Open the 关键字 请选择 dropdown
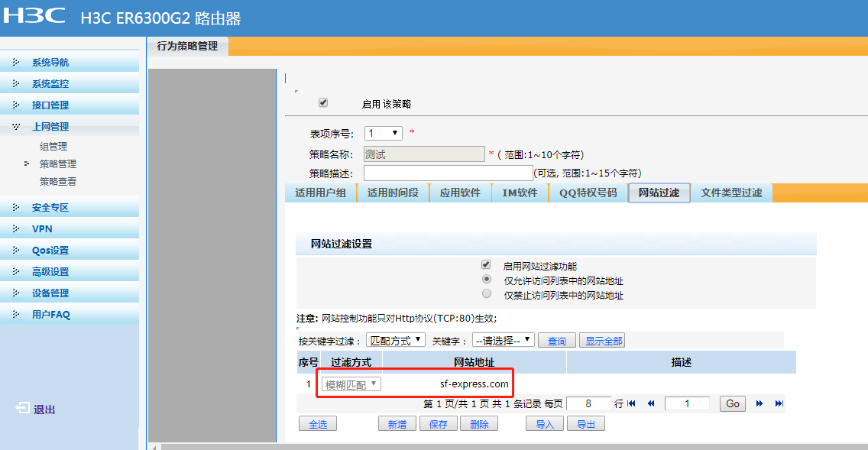This screenshot has width=868, height=450. pos(504,340)
